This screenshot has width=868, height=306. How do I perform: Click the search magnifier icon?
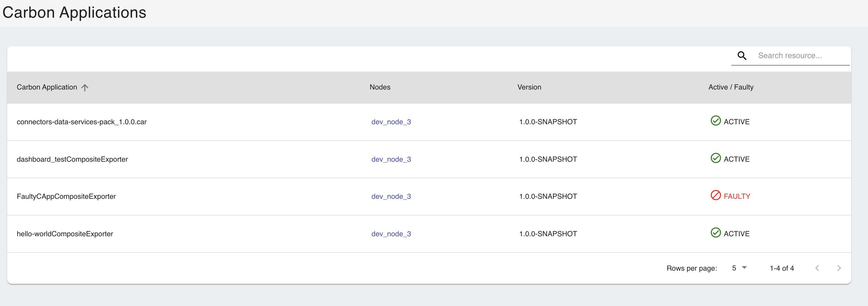(742, 56)
